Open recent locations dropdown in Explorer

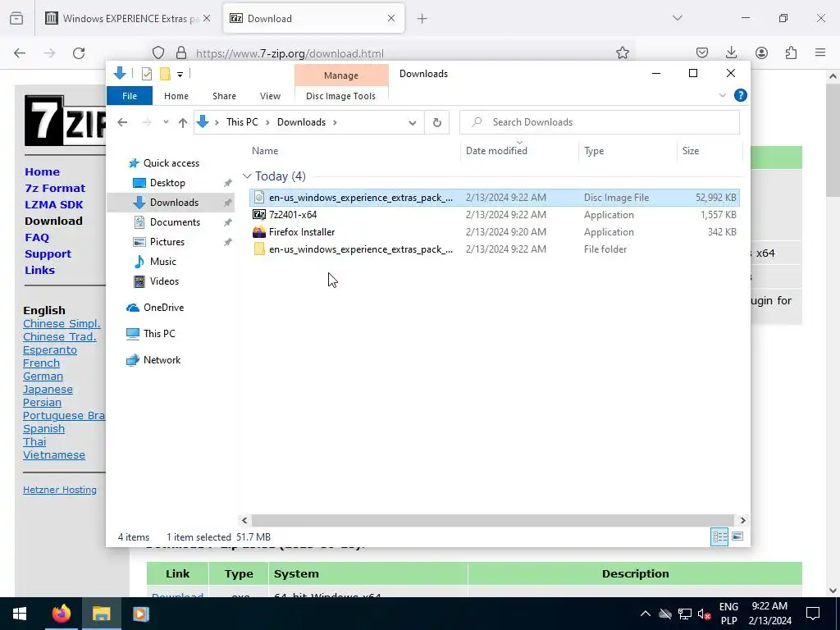pyautogui.click(x=166, y=122)
